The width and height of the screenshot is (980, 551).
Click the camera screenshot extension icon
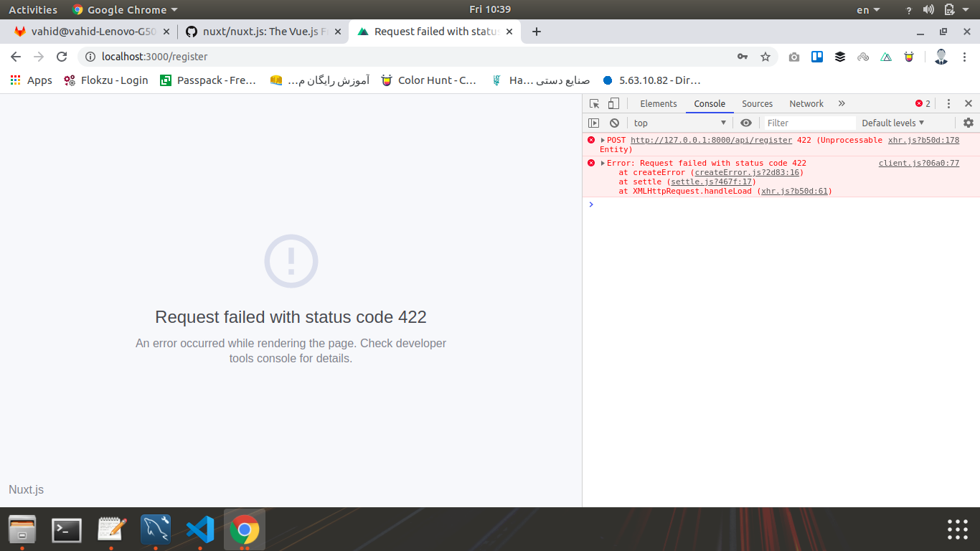coord(794,57)
